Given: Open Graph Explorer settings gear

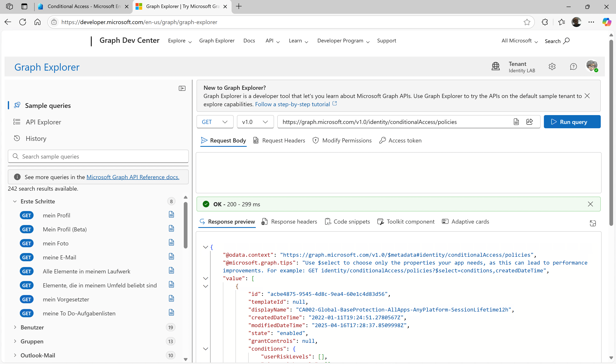Looking at the screenshot, I should tap(552, 66).
